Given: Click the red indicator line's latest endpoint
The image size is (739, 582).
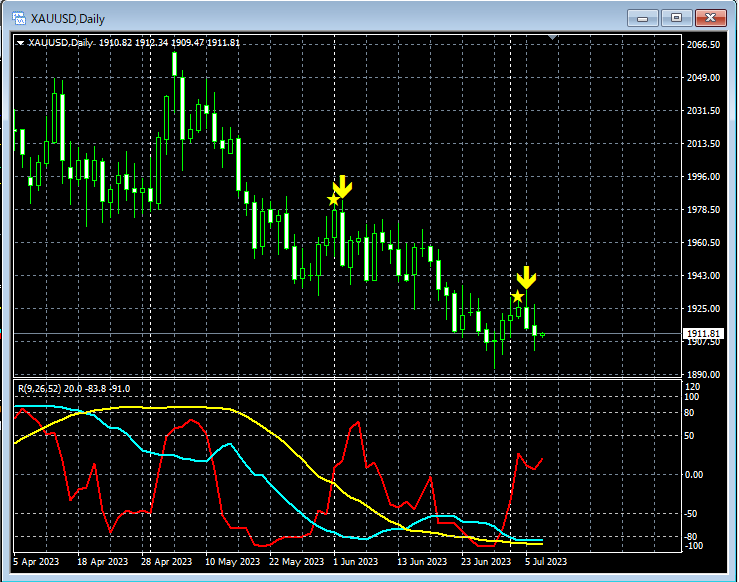Looking at the screenshot, I should click(542, 459).
